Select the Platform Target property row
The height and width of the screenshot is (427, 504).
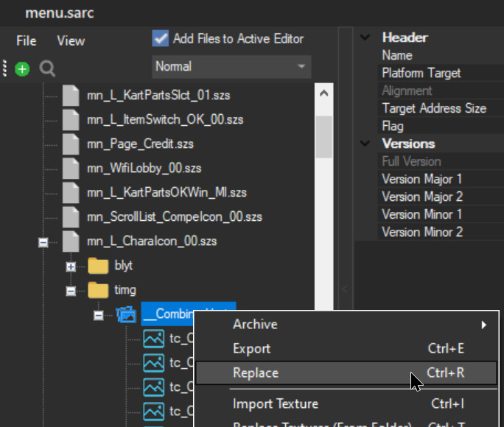421,73
